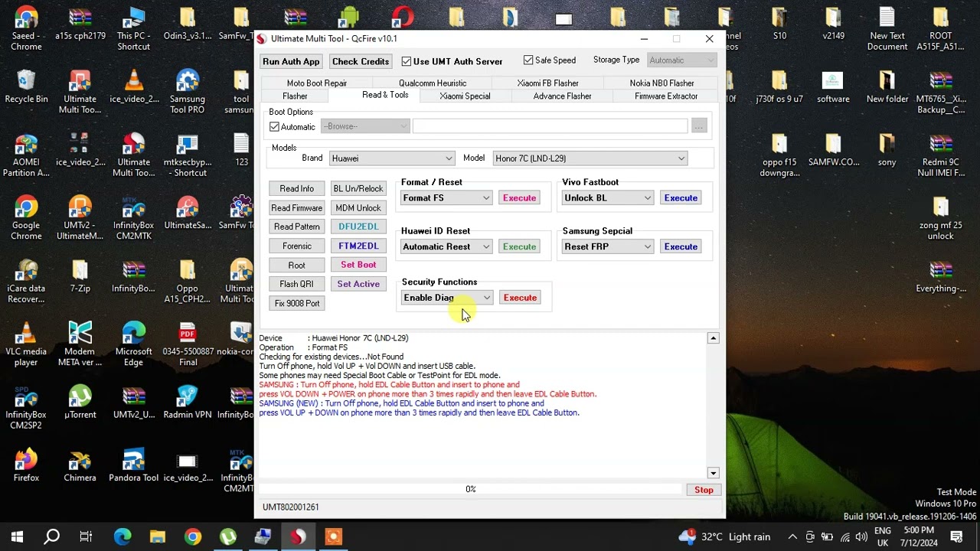
Task: Open the 7-Zip desktop icon
Action: tap(80, 276)
